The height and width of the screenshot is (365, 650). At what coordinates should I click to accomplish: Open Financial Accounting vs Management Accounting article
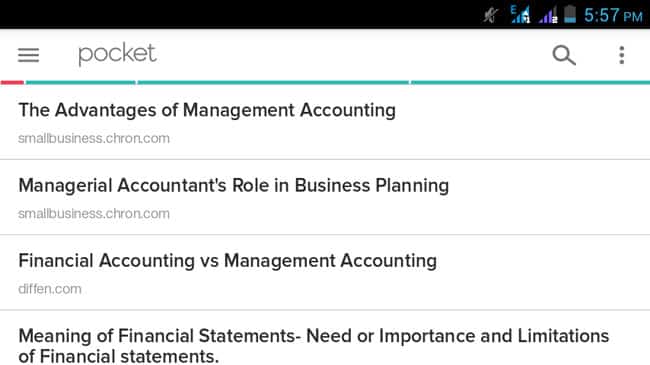click(325, 273)
